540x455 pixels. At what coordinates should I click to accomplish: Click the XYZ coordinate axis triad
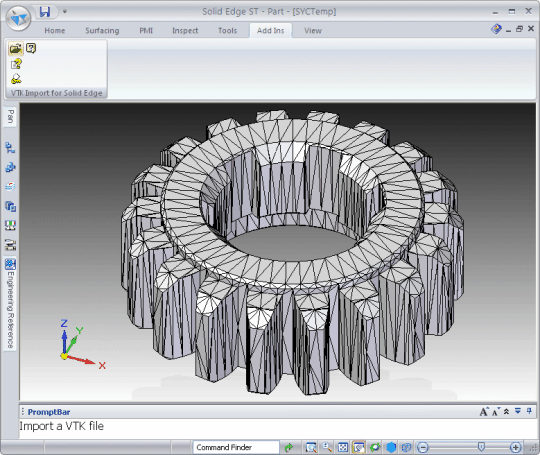tap(83, 344)
